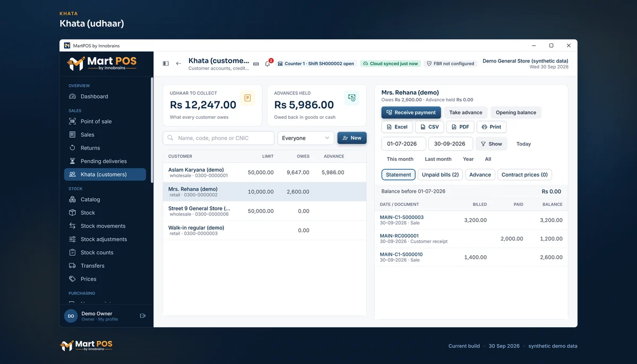Select the This month range

(x=400, y=159)
